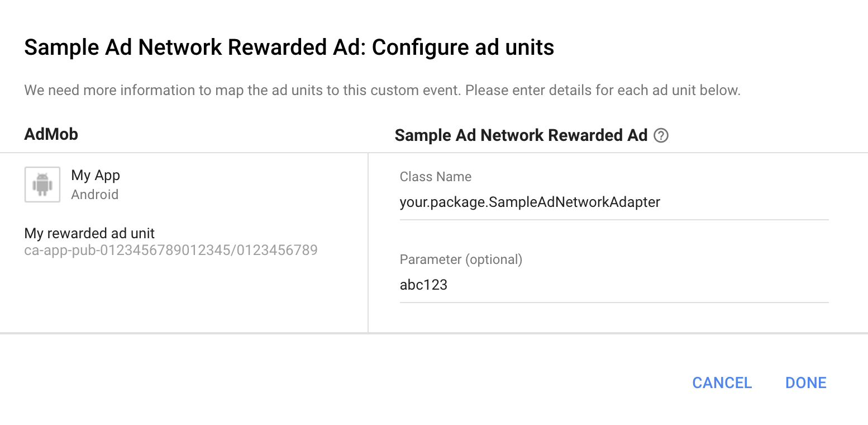Viewport: 868px width, 425px height.
Task: Click the sentence Please enter details for each ad unit
Action: click(x=603, y=90)
